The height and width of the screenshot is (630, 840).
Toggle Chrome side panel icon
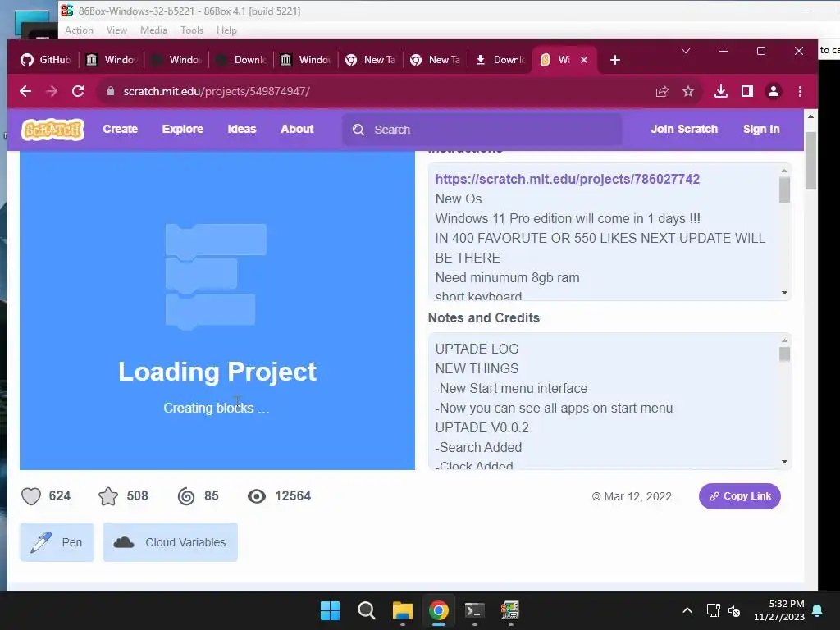747,92
